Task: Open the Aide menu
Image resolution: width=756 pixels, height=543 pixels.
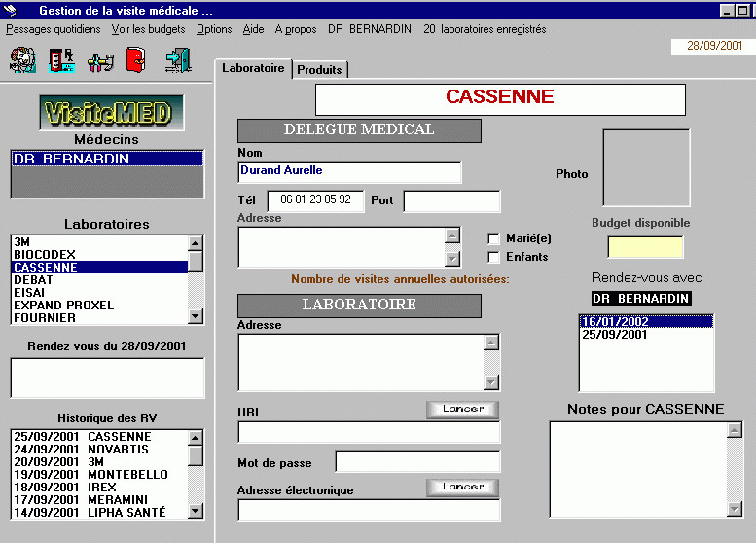Action: pyautogui.click(x=253, y=29)
